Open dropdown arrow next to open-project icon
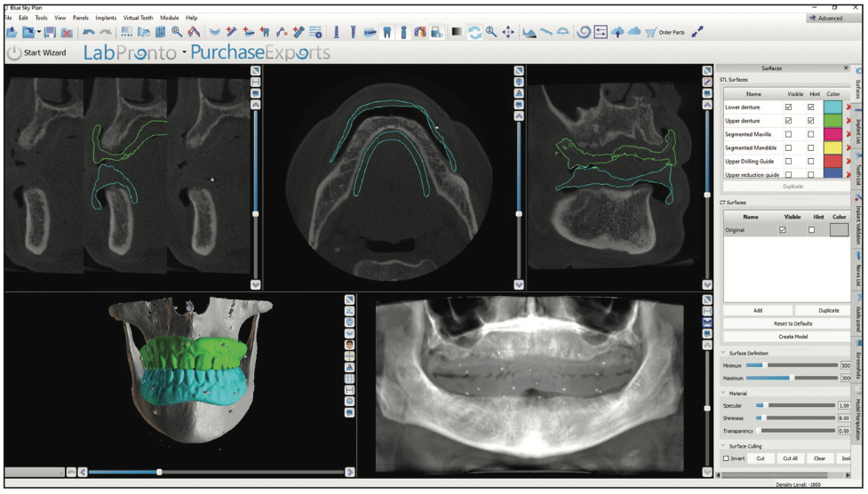868x494 pixels. coord(39,32)
